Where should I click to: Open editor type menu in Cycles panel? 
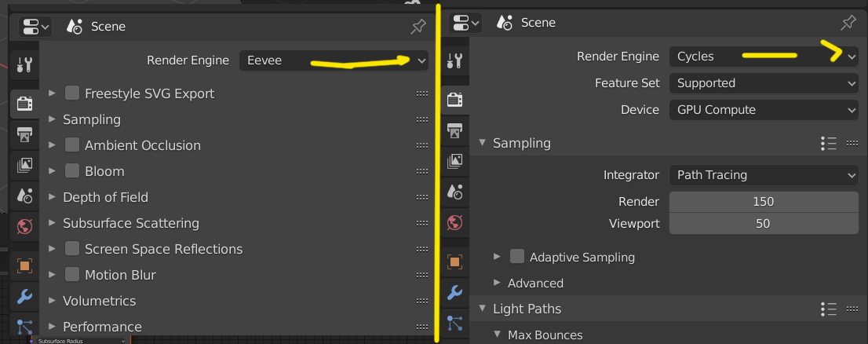tap(461, 23)
